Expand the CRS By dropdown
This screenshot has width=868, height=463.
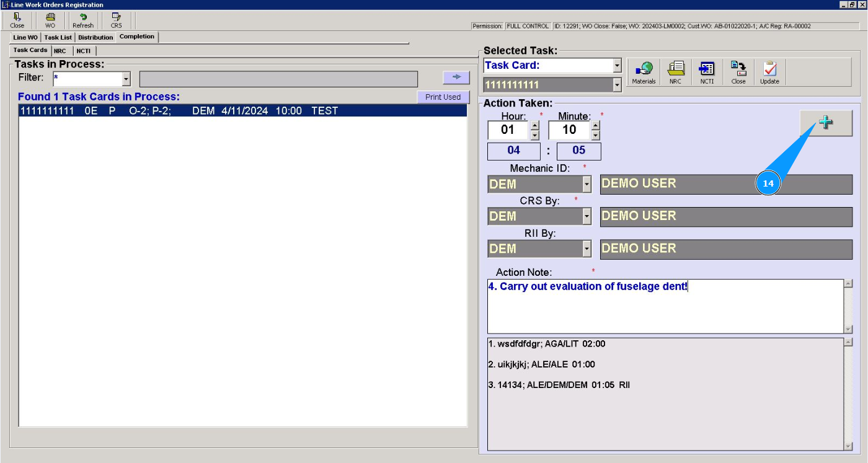coord(587,217)
